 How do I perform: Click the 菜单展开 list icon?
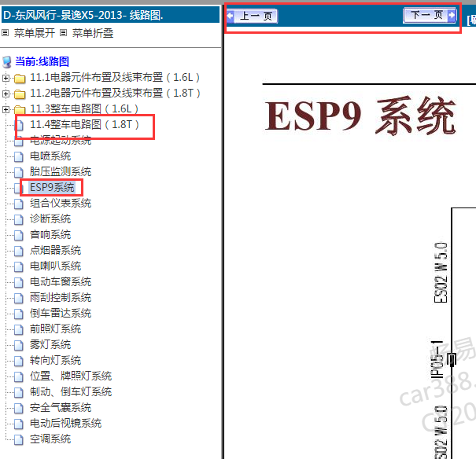pos(6,32)
